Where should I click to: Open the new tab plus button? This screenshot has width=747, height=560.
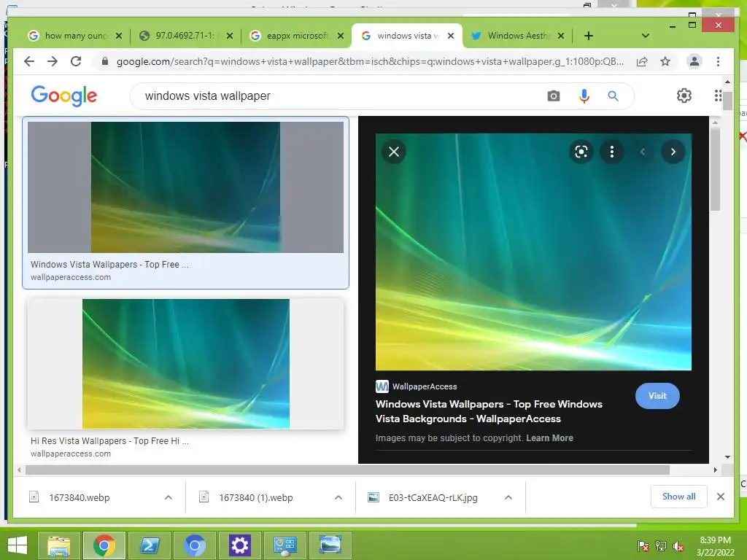tap(589, 36)
